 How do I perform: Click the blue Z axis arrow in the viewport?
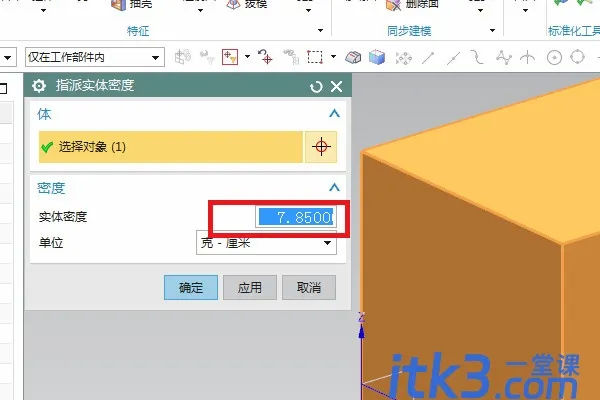[361, 332]
